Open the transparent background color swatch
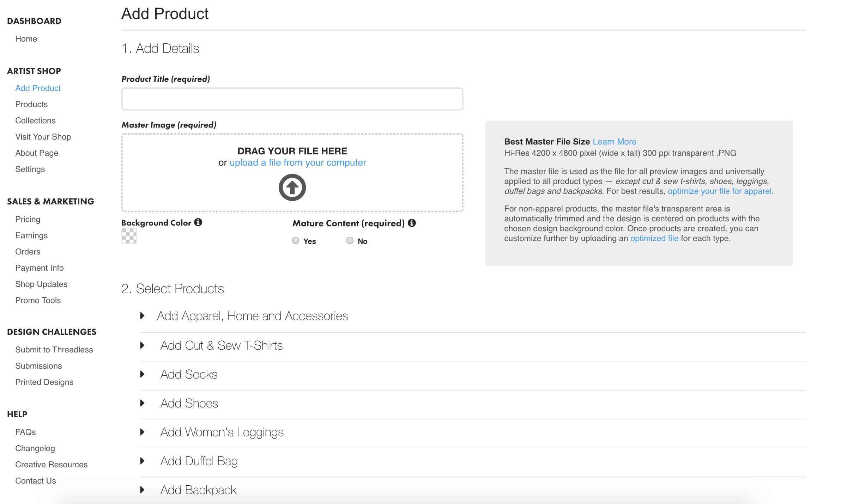The image size is (841, 504). (129, 236)
